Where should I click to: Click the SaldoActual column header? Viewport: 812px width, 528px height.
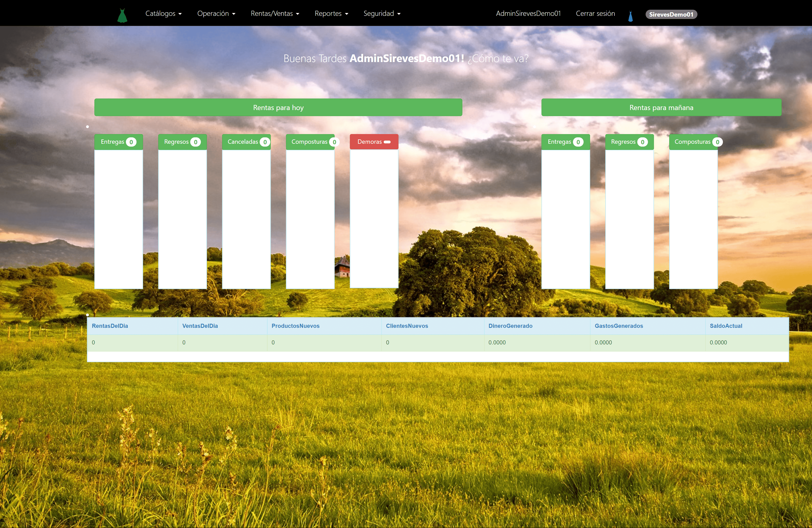(726, 326)
